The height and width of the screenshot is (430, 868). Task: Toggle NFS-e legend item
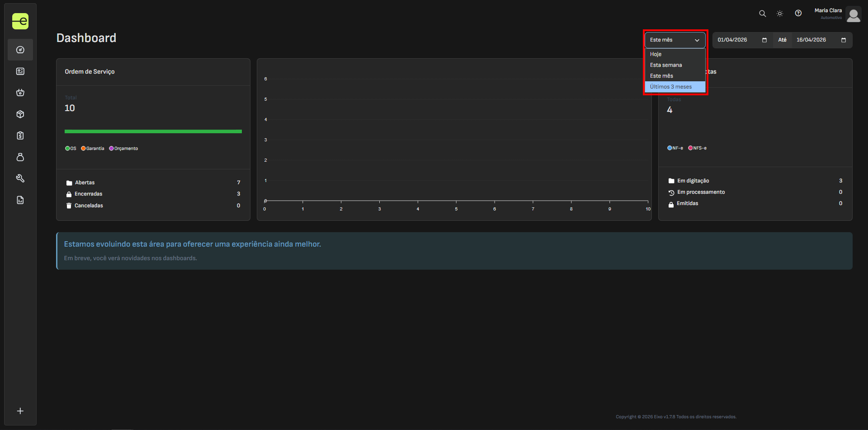pos(697,148)
